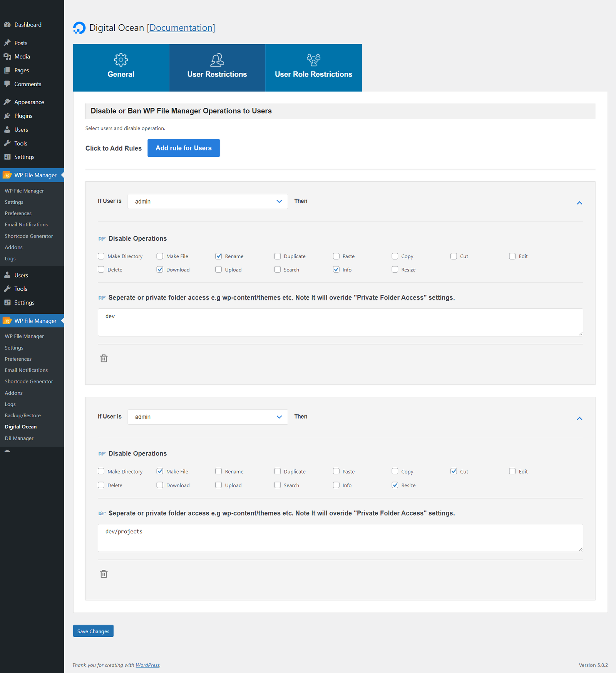Click the upper Settings sliders icon
Viewport: 616px width, 673px height.
coord(7,157)
